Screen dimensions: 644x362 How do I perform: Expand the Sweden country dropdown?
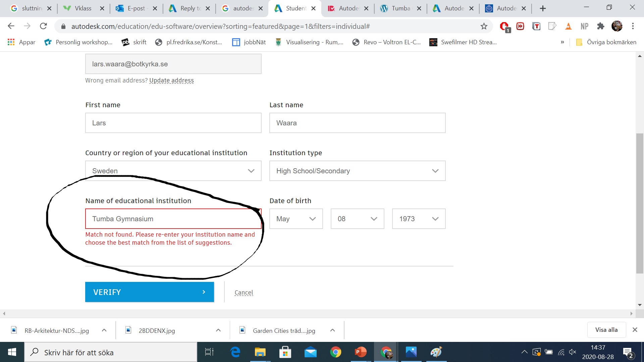click(173, 171)
